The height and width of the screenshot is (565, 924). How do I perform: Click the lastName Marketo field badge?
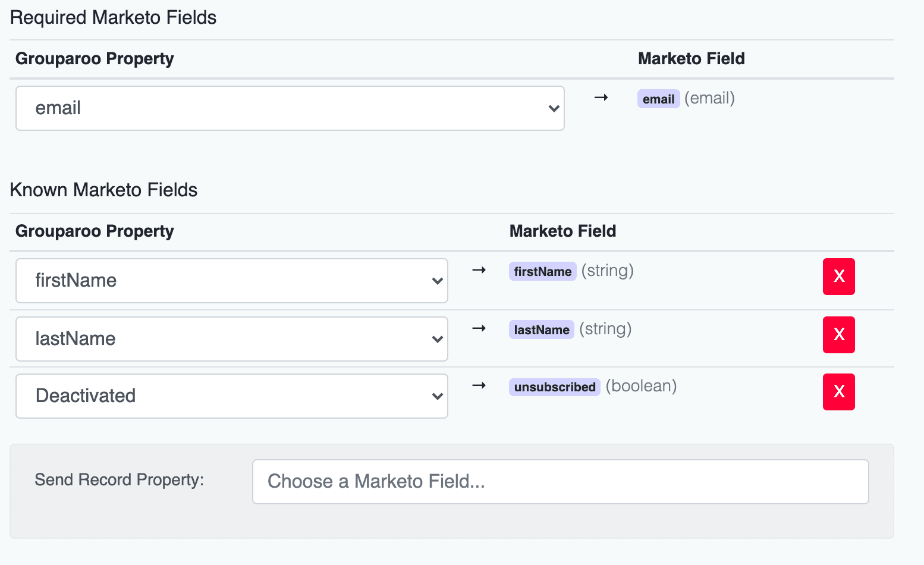541,329
